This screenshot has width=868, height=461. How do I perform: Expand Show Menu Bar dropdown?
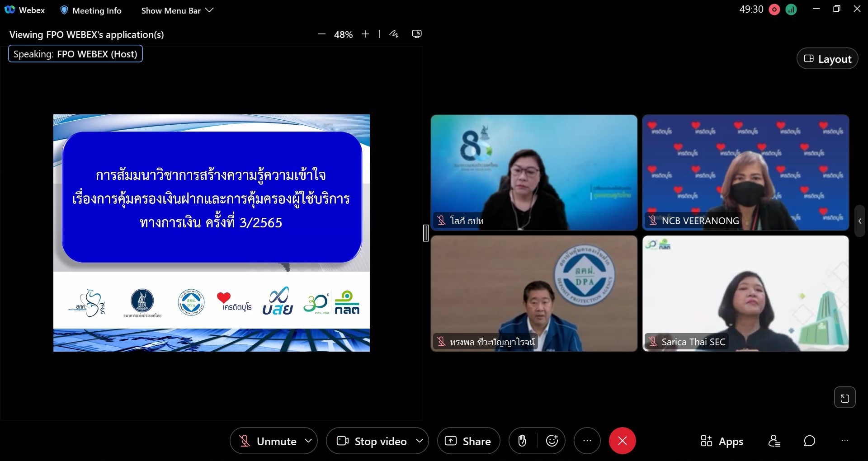[177, 10]
